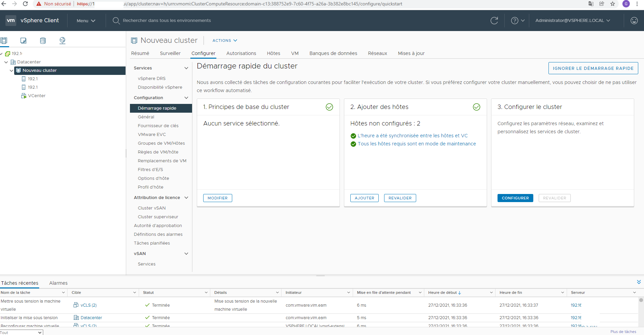Open the Autorisations tab

point(241,53)
